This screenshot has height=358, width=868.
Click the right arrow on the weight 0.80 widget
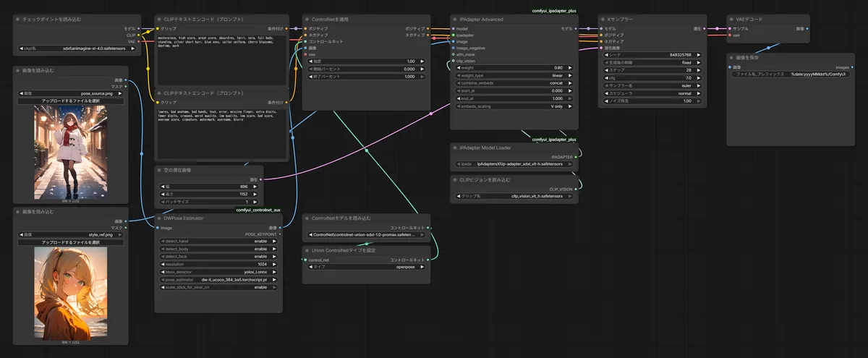(x=571, y=67)
